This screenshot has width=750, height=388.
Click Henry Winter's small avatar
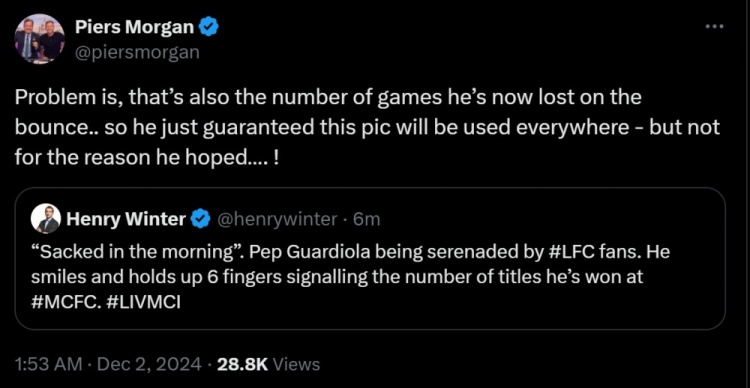click(x=45, y=219)
